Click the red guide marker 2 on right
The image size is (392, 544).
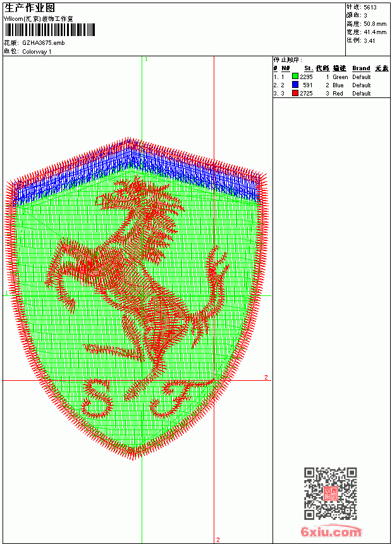click(x=266, y=377)
